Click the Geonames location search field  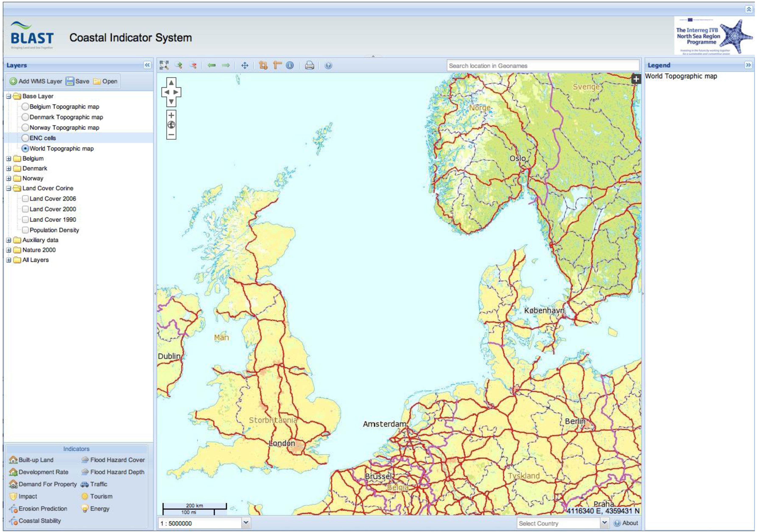click(x=542, y=66)
